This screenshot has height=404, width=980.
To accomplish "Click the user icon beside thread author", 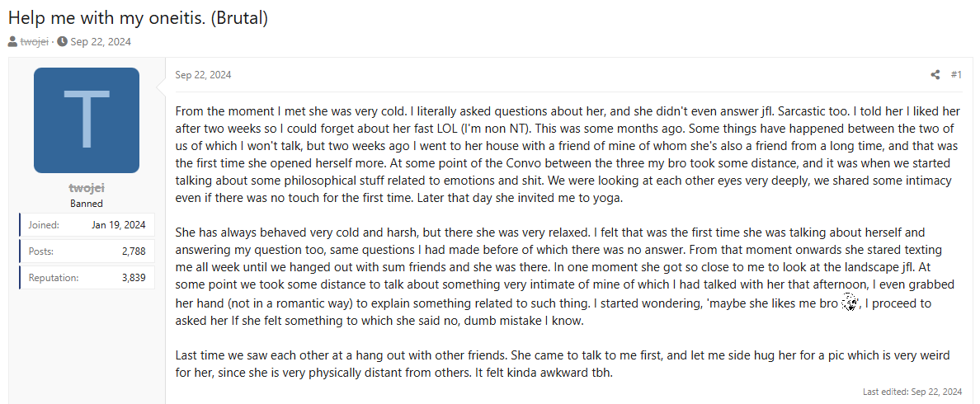I will pyautogui.click(x=12, y=42).
